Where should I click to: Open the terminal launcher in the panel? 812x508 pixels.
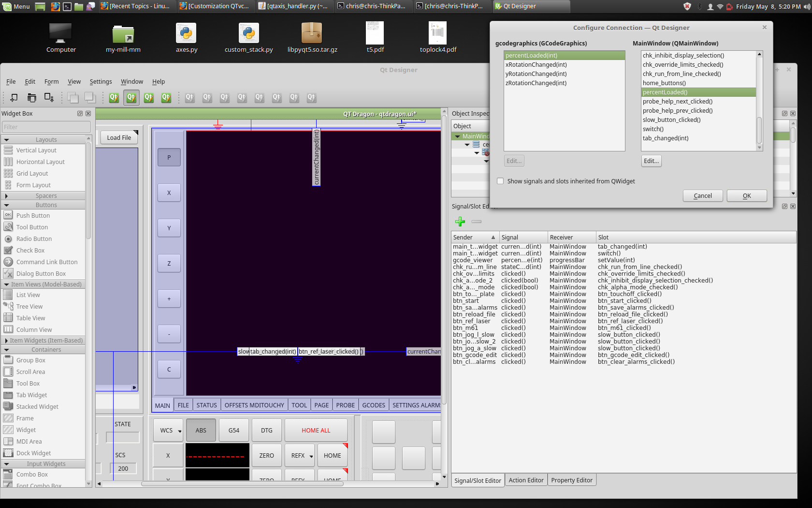coord(68,6)
